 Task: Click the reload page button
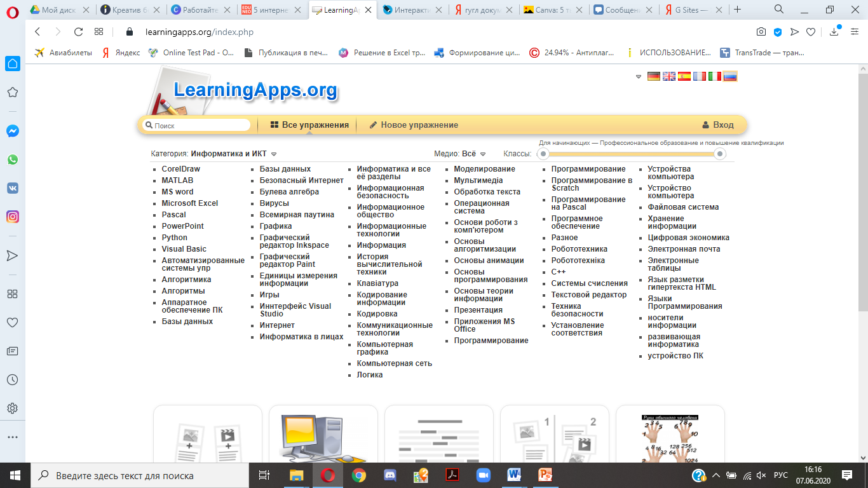[78, 32]
